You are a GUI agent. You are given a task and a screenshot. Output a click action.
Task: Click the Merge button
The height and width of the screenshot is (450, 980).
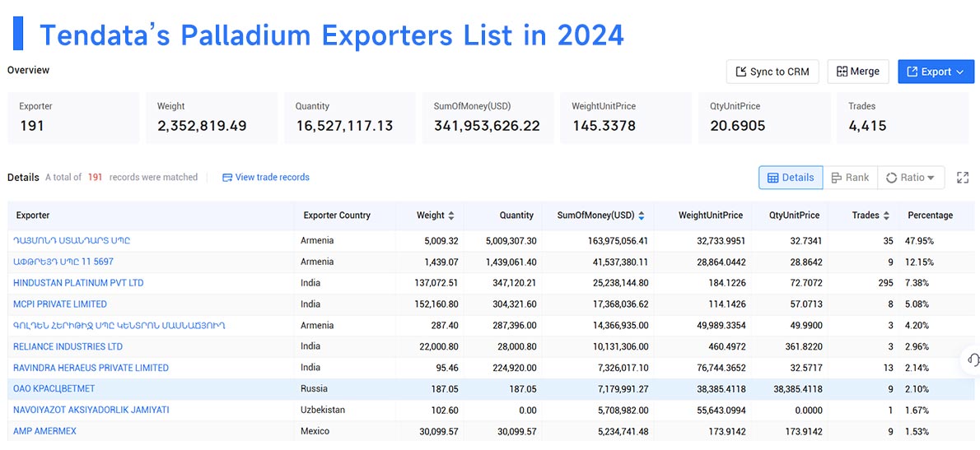pos(858,72)
